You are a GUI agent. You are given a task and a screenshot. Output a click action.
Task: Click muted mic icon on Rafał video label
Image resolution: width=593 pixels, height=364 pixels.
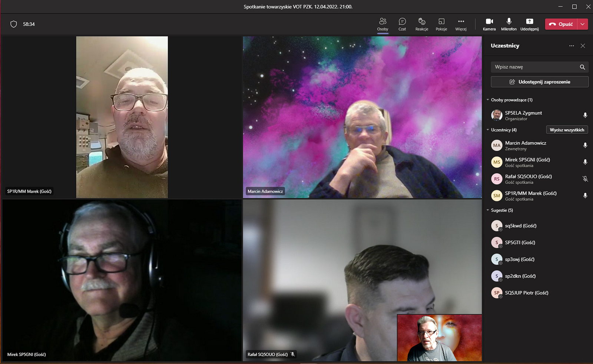292,354
